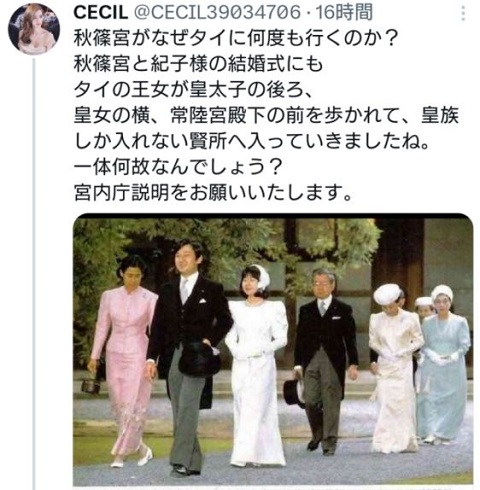Viewport: 480px width, 490px height.
Task: Click the line 秋篠宮と紀子様の結婚式にも
Action: coord(198,64)
